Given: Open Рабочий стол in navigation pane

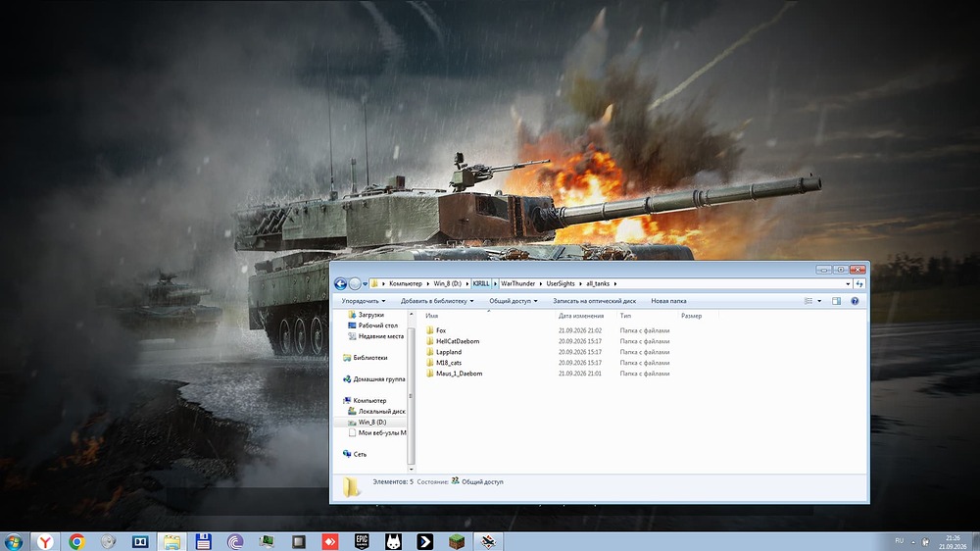Looking at the screenshot, I should click(x=378, y=326).
